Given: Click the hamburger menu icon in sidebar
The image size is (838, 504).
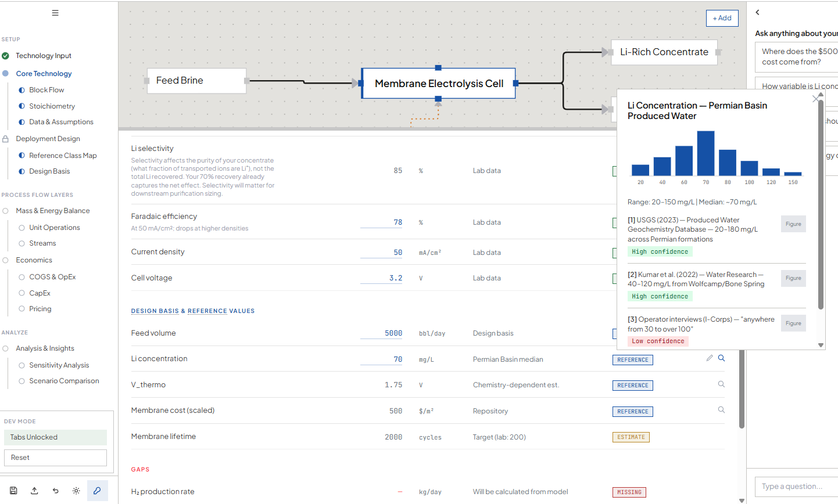Looking at the screenshot, I should pos(55,13).
